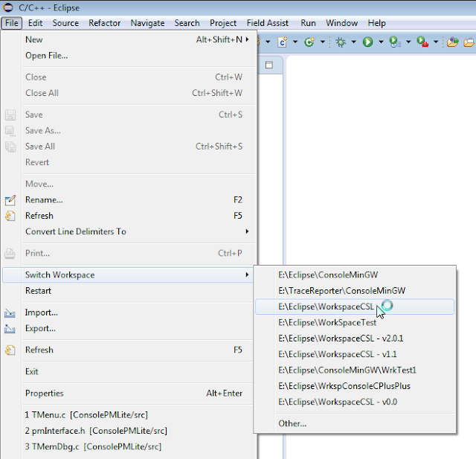
Task: Open the Run menu
Action: coord(308,23)
